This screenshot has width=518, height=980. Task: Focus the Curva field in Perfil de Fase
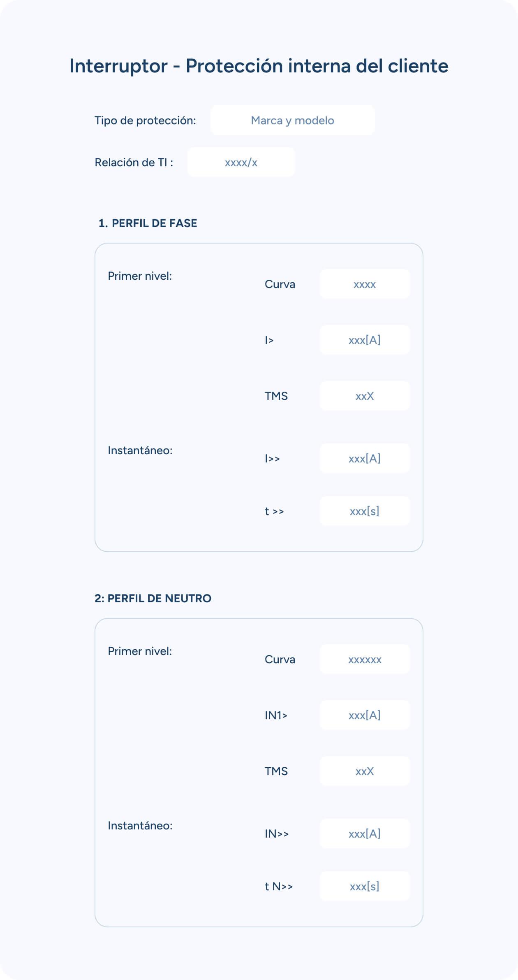[365, 284]
